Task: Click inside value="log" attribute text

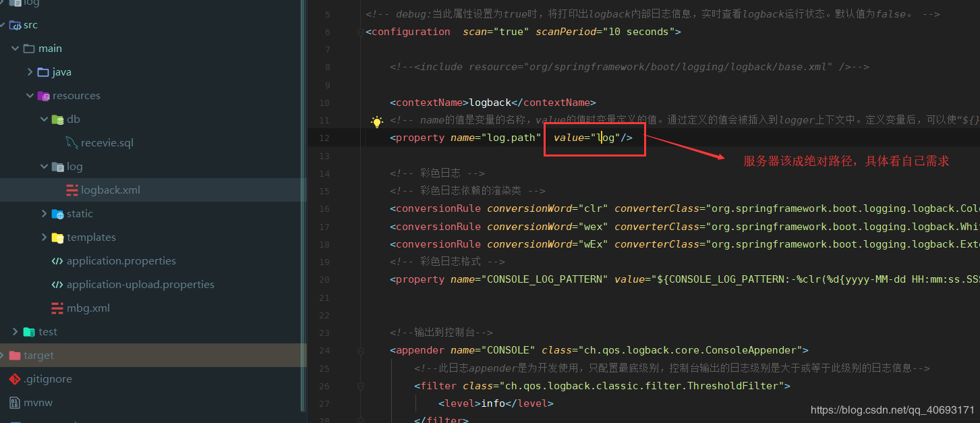Action: 593,138
